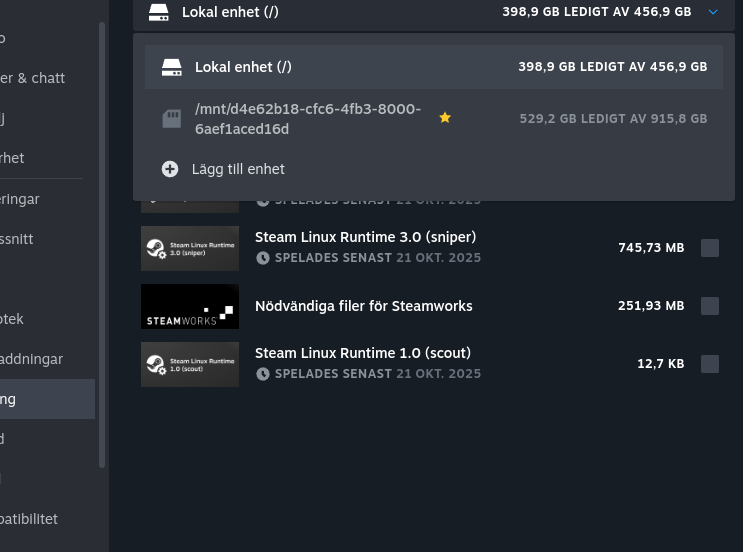
Task: Collapse the storage drive dropdown chevron
Action: click(712, 12)
